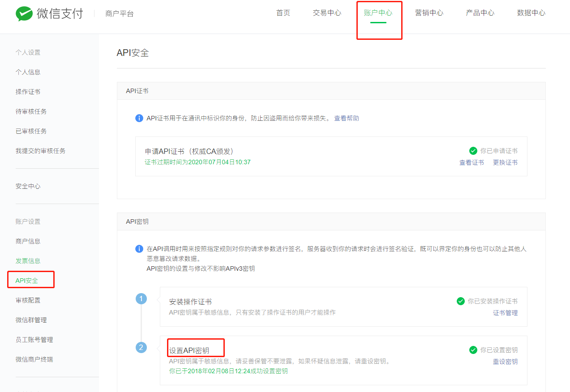Click green checkmark beside 你已设置密钥
This screenshot has height=392, width=570.
click(473, 350)
